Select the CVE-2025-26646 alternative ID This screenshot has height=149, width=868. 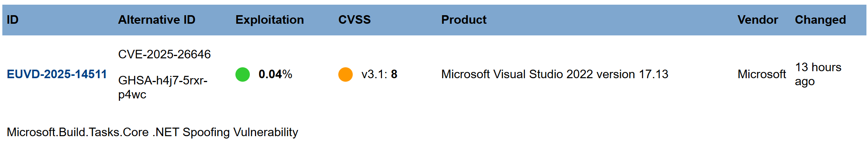[x=164, y=54]
